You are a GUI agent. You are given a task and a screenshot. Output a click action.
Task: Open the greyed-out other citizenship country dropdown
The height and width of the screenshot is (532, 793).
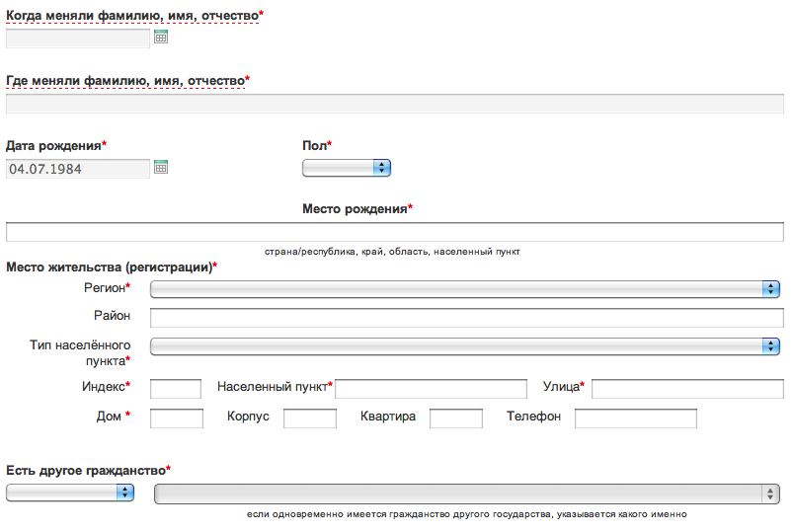(467, 494)
